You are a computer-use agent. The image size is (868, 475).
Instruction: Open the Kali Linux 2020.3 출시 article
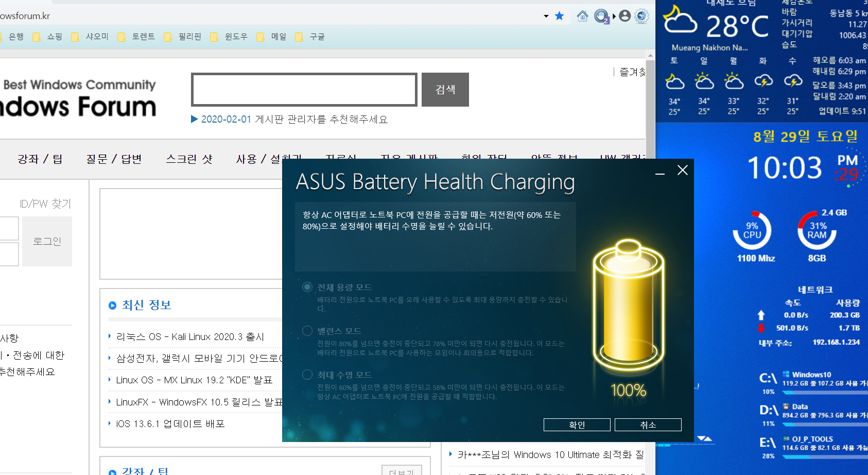(190, 337)
